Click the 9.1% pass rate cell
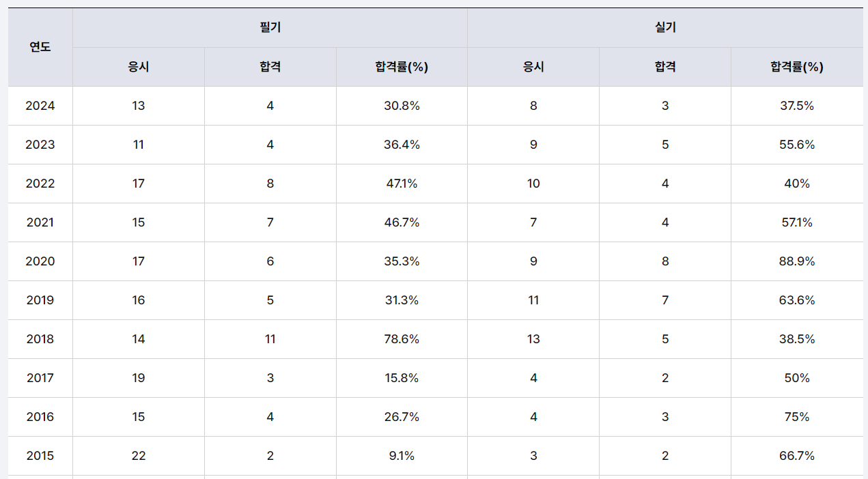 pyautogui.click(x=402, y=456)
